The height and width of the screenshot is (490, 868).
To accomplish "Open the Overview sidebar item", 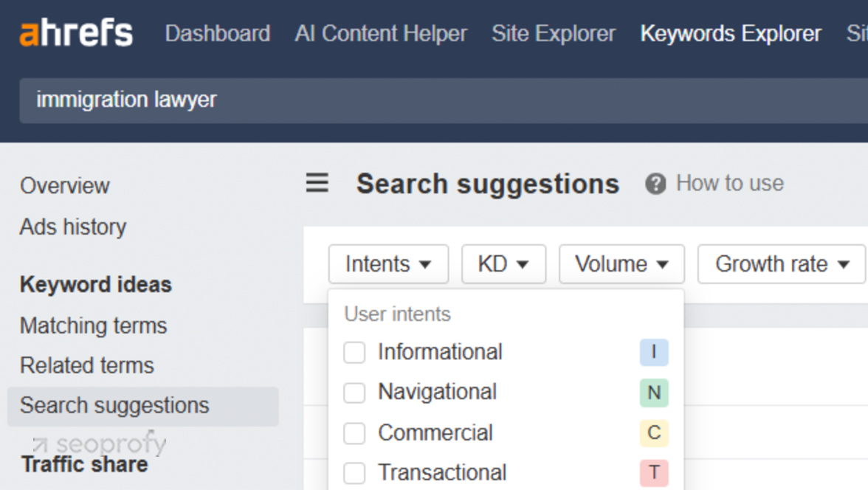I will [65, 186].
